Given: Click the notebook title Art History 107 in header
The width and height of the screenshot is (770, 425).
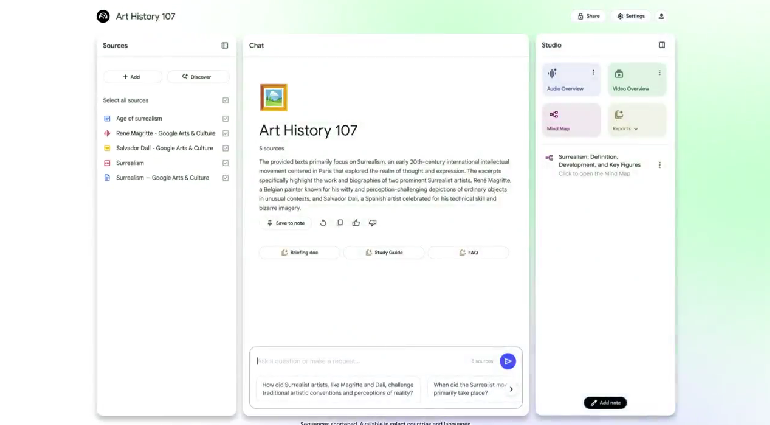Looking at the screenshot, I should [145, 16].
